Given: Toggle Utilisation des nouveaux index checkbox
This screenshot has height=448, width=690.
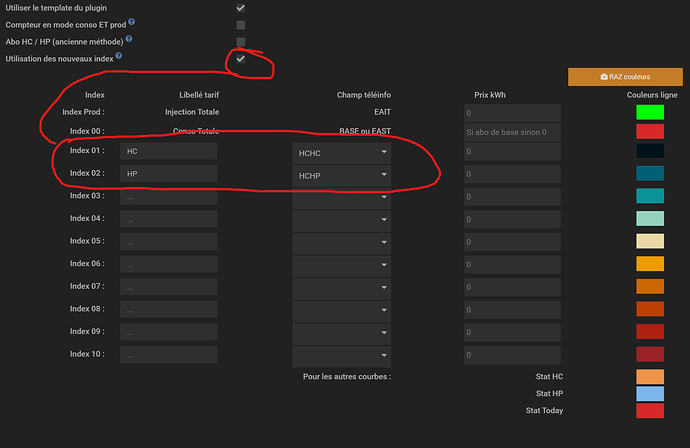Looking at the screenshot, I should [240, 60].
